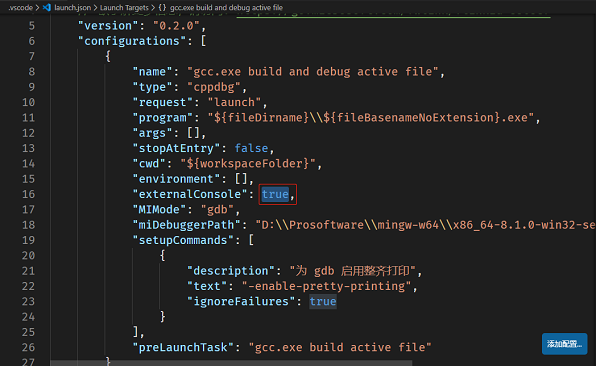Open the launch.json breadcrumb dropdown
The image size is (596, 366).
72,8
